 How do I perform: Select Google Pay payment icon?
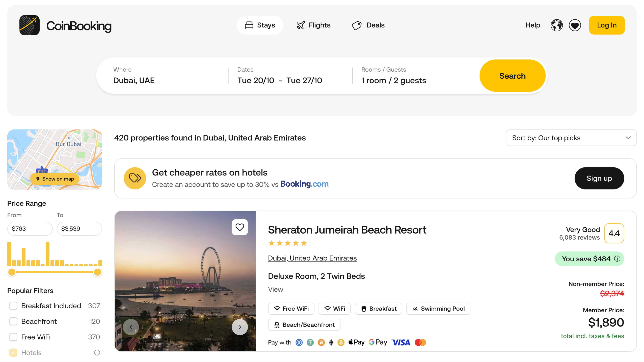(378, 342)
